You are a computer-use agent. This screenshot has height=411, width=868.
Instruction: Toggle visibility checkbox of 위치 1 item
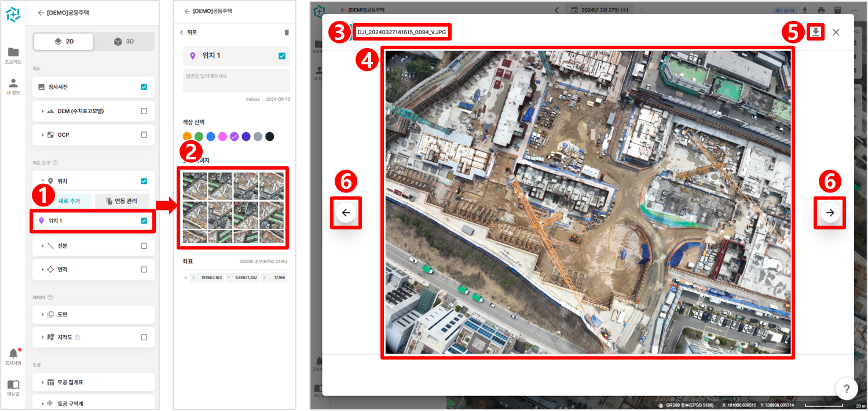[144, 221]
